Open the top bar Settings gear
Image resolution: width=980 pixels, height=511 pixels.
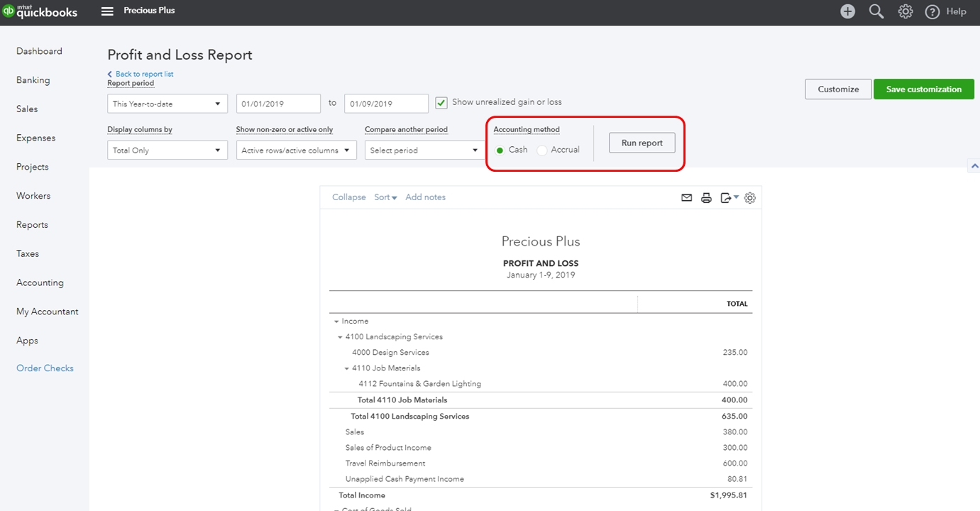[x=905, y=11]
